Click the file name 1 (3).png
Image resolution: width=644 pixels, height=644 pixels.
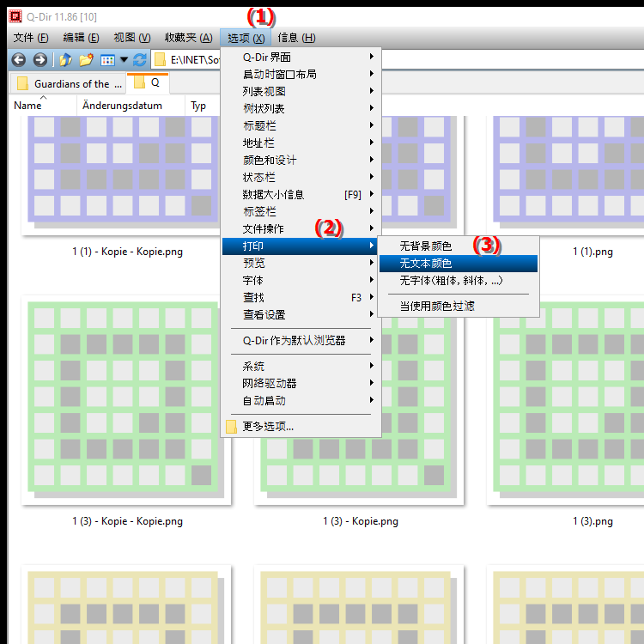click(592, 521)
